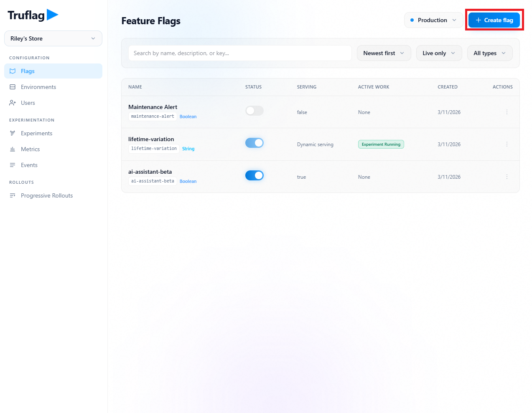532x413 pixels.
Task: Click the Events list icon
Action: point(13,165)
